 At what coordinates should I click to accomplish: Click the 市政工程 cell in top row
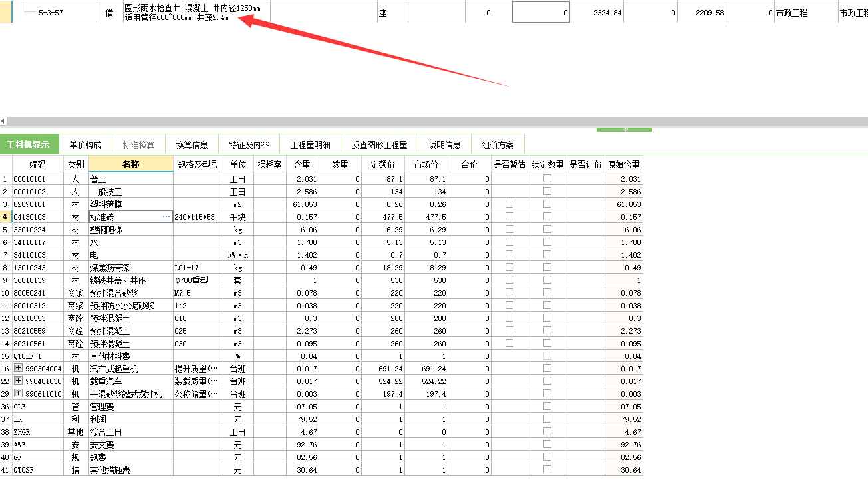[x=805, y=13]
